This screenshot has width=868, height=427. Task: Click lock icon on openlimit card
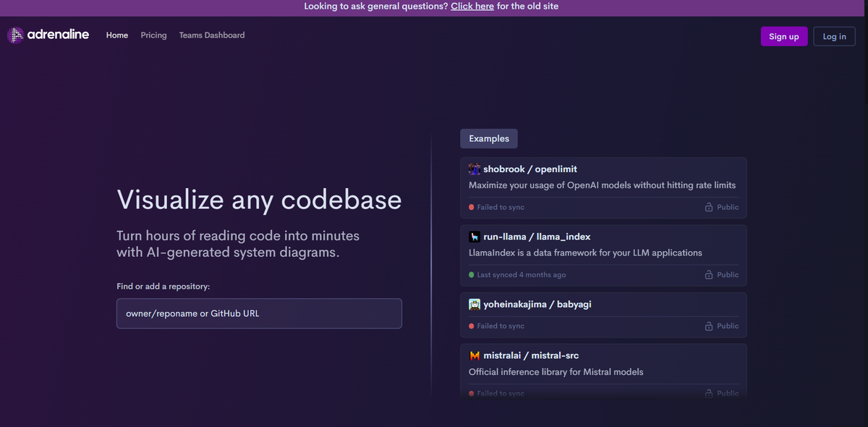(x=709, y=207)
